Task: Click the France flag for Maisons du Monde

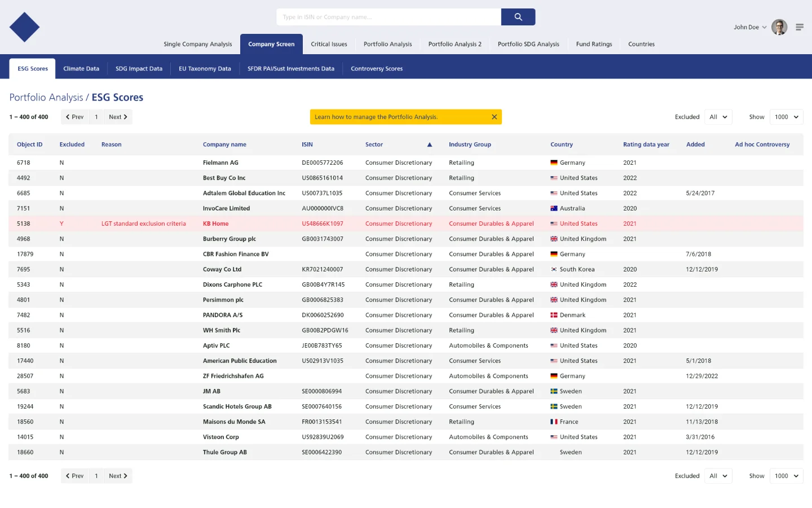Action: (x=554, y=422)
